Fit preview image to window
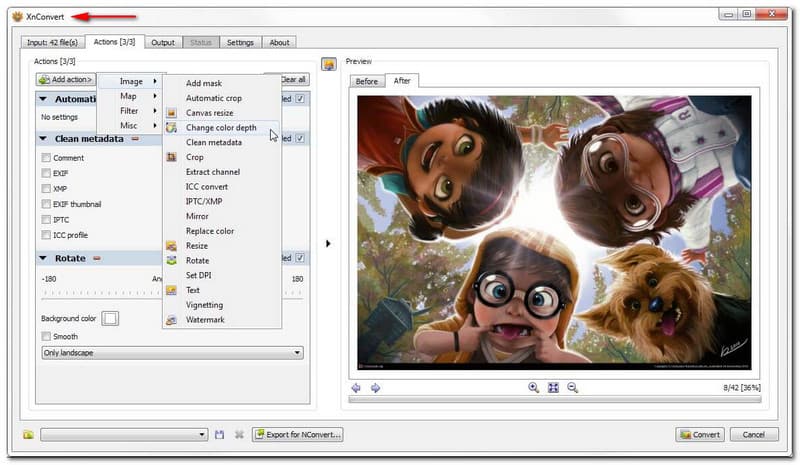This screenshot has height=465, width=800. coord(553,388)
